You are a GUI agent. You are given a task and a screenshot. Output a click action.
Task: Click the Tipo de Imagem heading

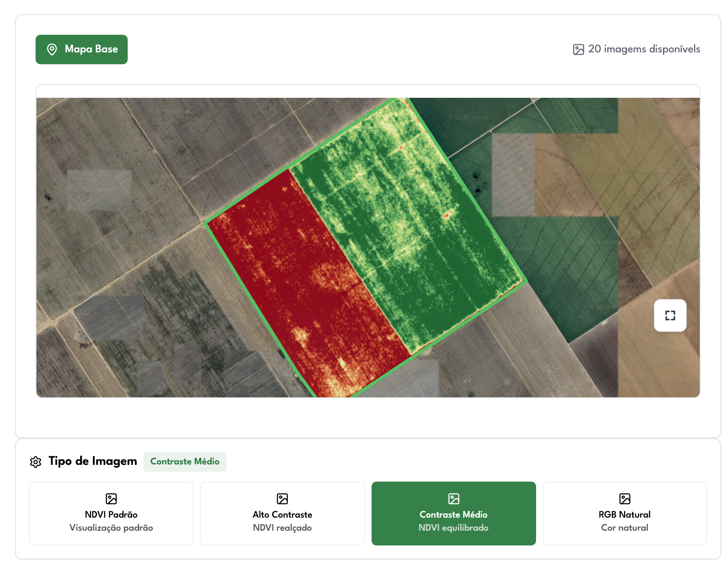(92, 461)
